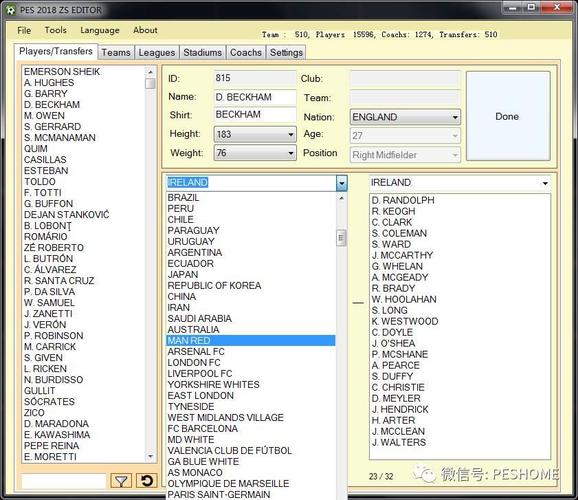Select S. LONG in Ireland squad

click(x=460, y=310)
